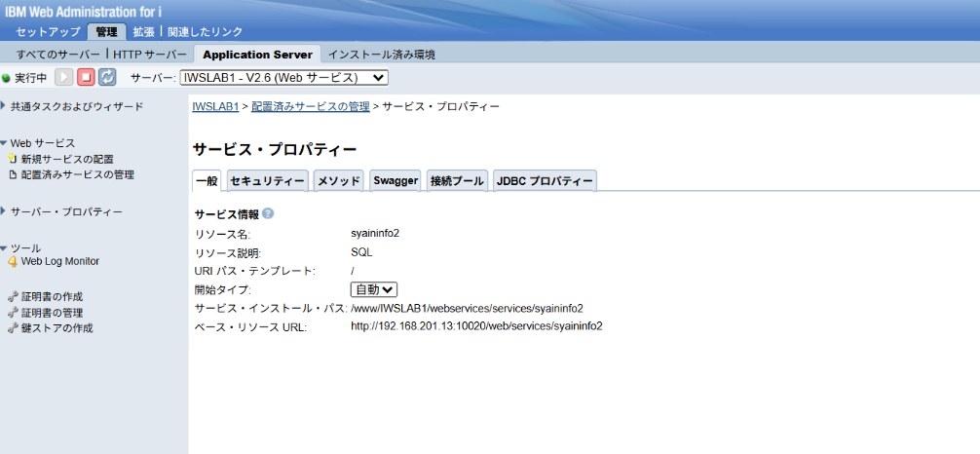Expand 共通タスクおよびウィザード section
980x454 pixels.
coord(4,105)
